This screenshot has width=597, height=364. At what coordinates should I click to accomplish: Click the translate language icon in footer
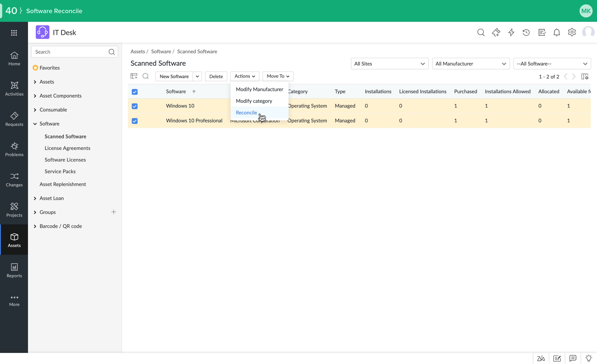[541, 358]
